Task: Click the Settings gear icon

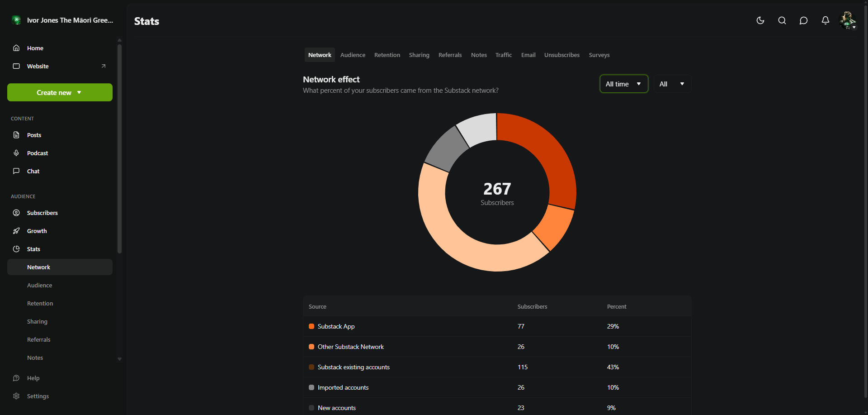Action: click(x=16, y=396)
